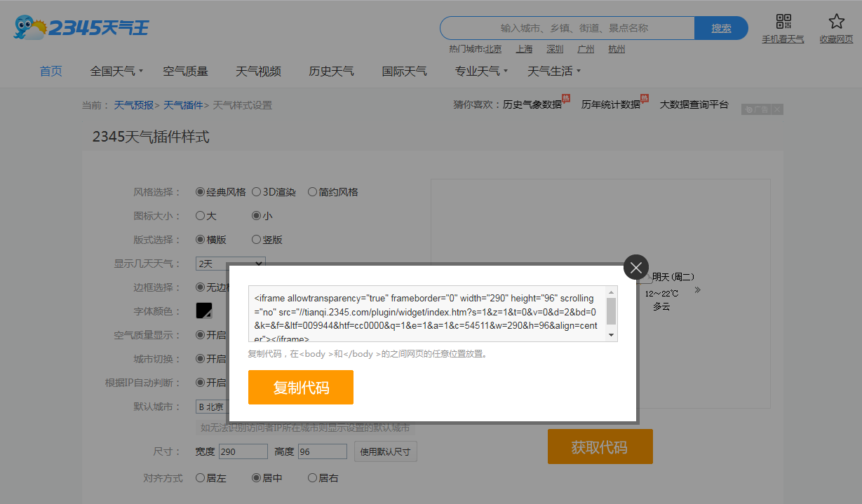Screen dimensions: 862x504
Task: Set alignment to 居左
Action: [200, 478]
